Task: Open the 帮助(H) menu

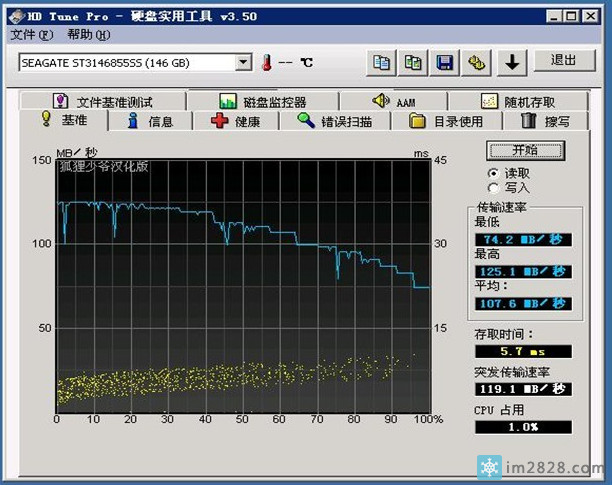Action: (87, 35)
